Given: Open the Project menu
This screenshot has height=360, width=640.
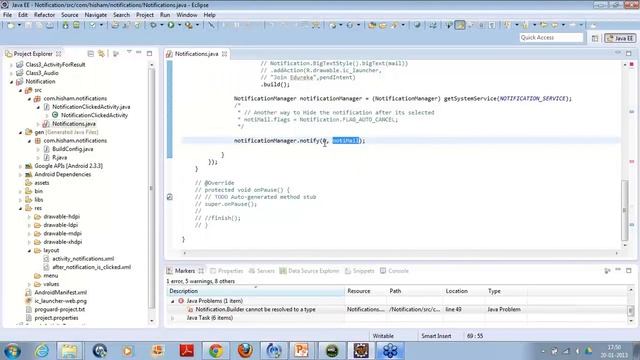Looking at the screenshot, I should (x=145, y=15).
